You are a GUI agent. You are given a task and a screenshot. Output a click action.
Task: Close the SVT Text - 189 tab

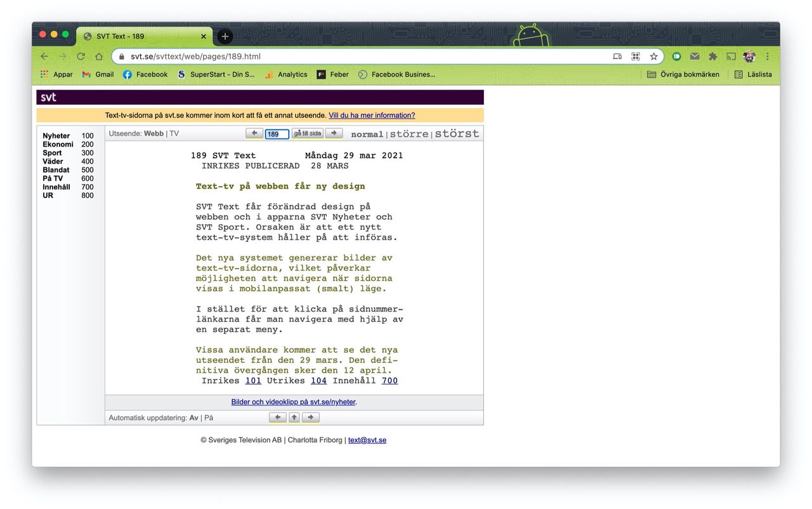(x=204, y=36)
